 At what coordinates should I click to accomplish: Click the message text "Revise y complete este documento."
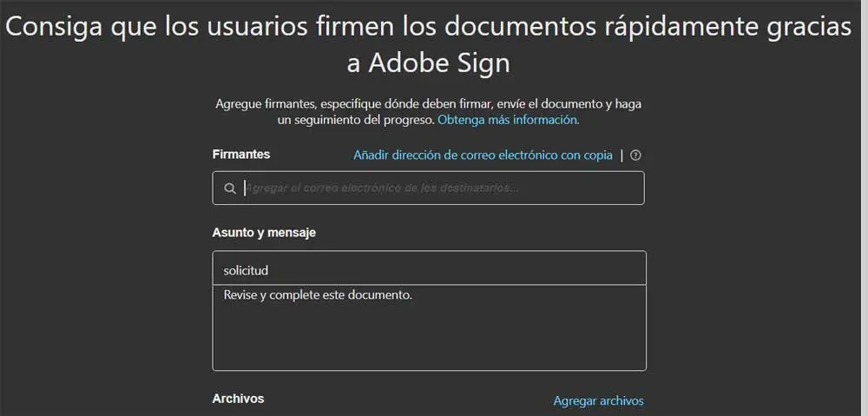click(318, 295)
